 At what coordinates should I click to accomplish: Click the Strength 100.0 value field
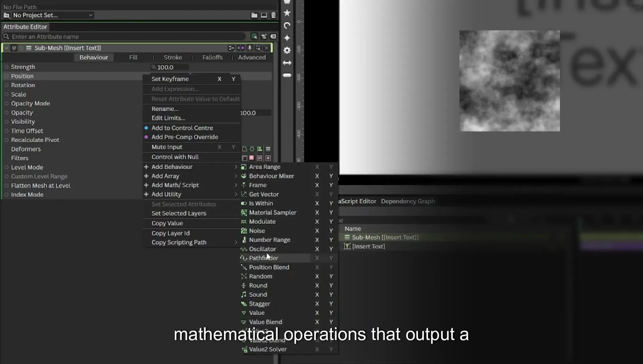click(x=170, y=67)
